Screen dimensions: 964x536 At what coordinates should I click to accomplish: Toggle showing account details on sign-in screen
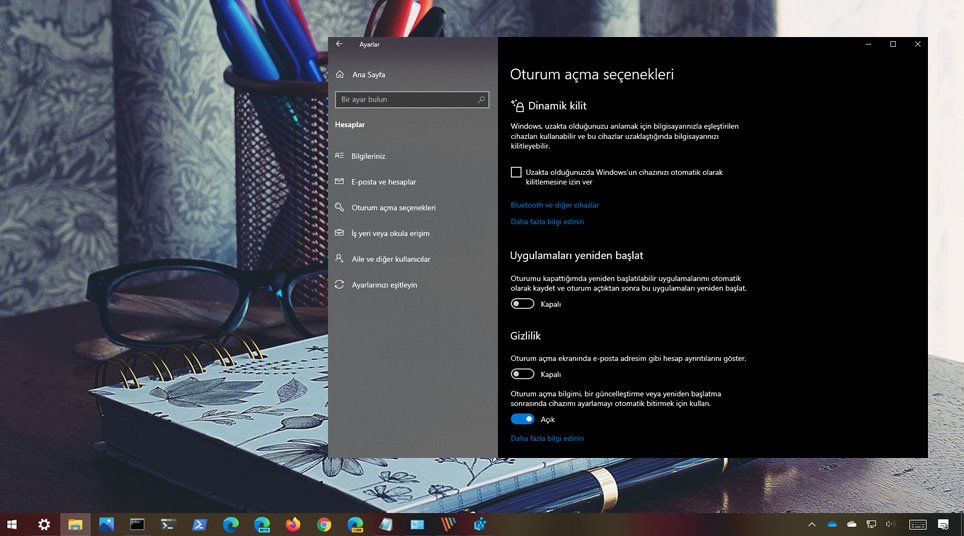[522, 374]
